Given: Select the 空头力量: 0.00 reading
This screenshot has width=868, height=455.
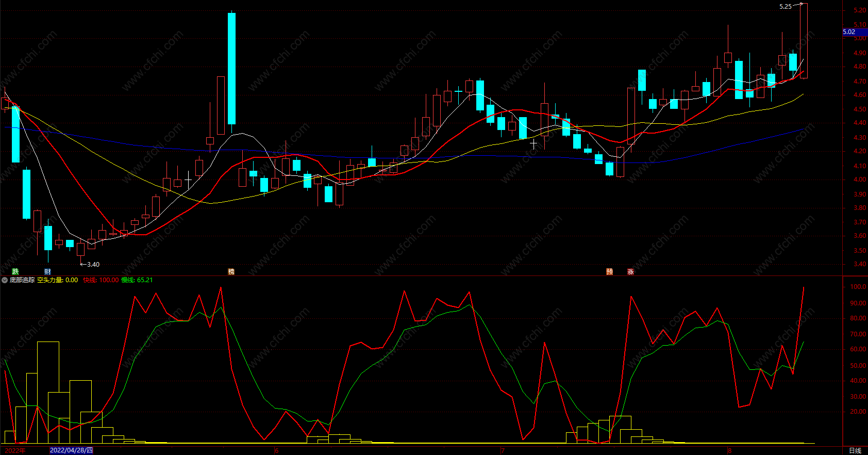Looking at the screenshot, I should coord(58,280).
